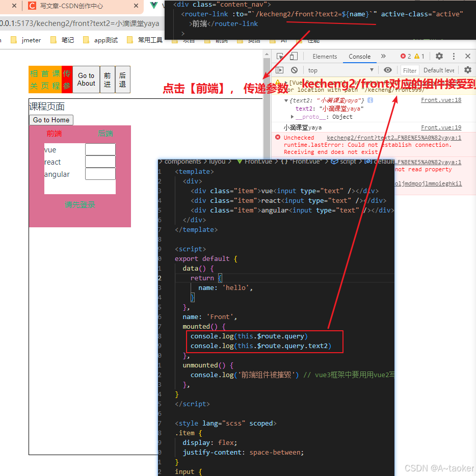
Task: Click the Go to Home button
Action: click(x=51, y=120)
